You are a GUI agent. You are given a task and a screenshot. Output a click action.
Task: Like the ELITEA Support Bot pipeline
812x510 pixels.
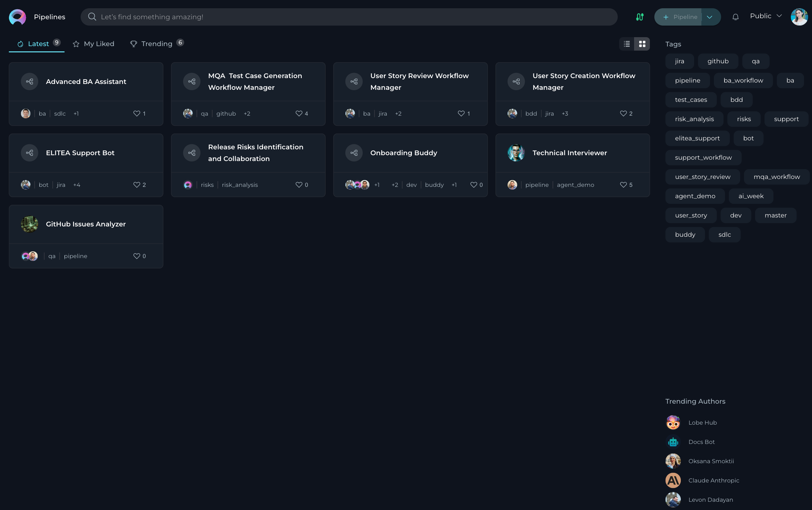[x=137, y=185]
